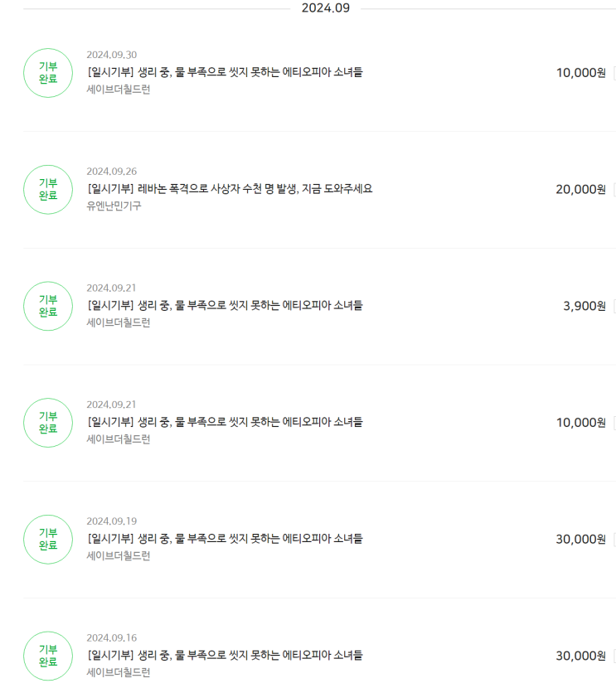This screenshot has height=688, width=616.
Task: Click the 10,000원 amount for 2024.09.30
Action: pyautogui.click(x=580, y=73)
